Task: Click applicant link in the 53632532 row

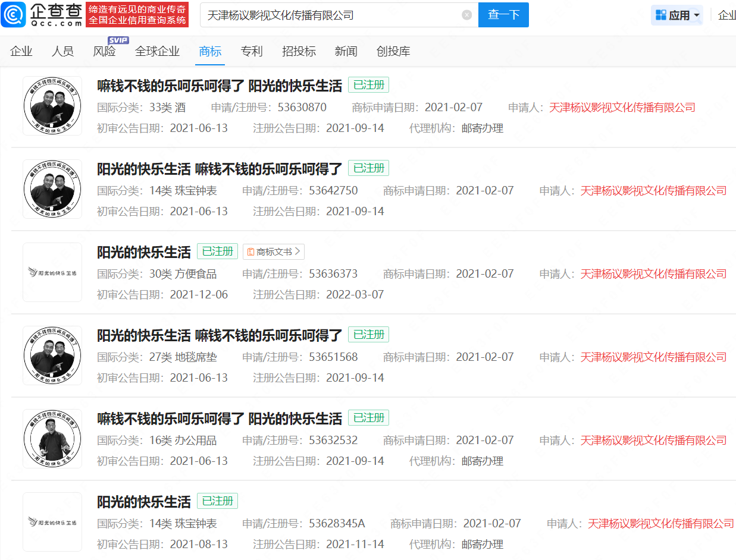Action: point(653,441)
